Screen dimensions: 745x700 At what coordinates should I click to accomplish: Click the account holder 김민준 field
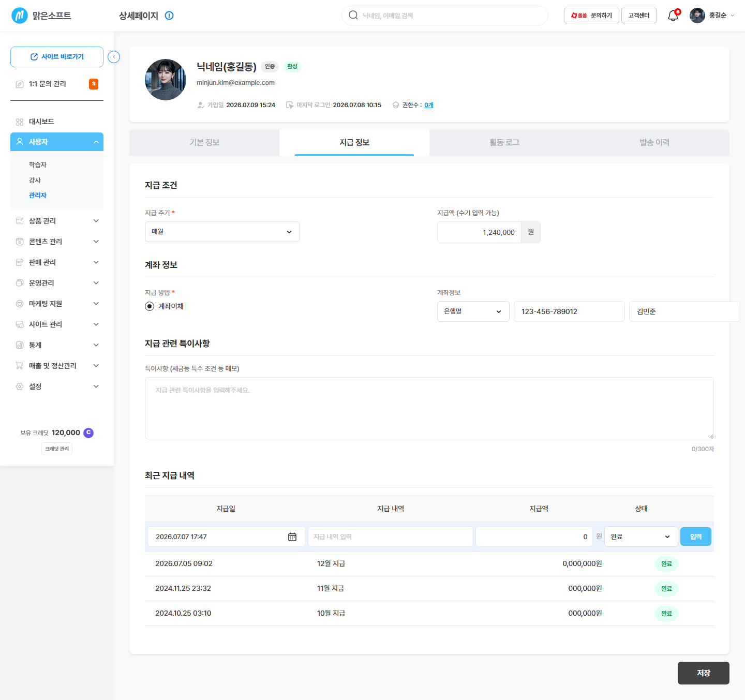tap(684, 311)
